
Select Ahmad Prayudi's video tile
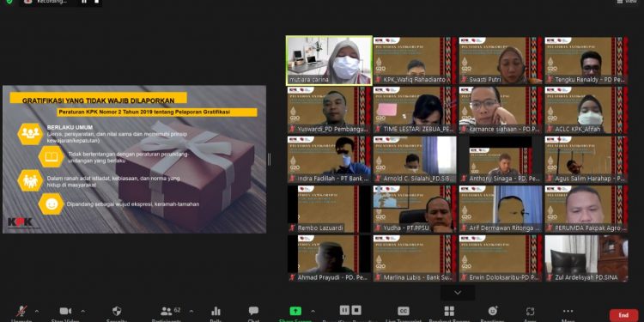(x=329, y=258)
